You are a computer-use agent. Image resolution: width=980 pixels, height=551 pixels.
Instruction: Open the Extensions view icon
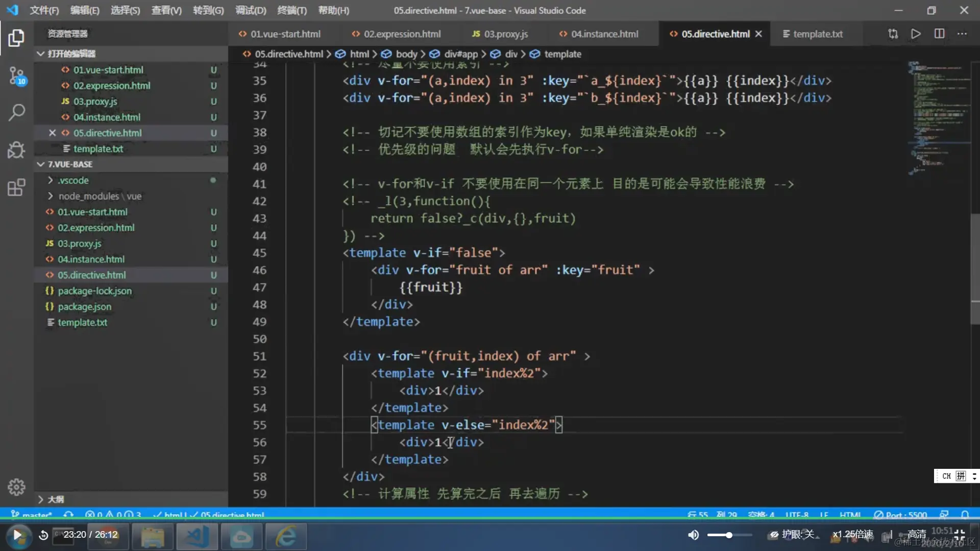pyautogui.click(x=16, y=187)
